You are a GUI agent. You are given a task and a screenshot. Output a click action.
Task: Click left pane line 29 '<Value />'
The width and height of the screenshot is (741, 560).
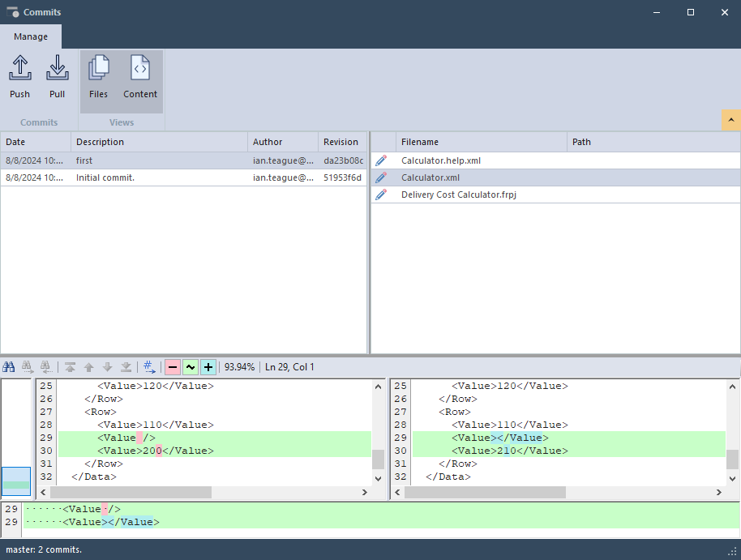pyautogui.click(x=126, y=438)
